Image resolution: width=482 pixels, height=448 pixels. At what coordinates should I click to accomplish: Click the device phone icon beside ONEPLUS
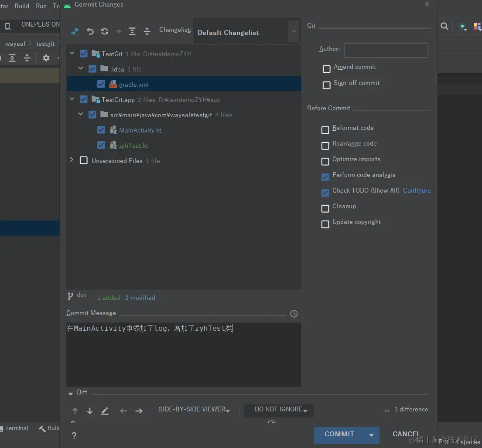click(8, 27)
